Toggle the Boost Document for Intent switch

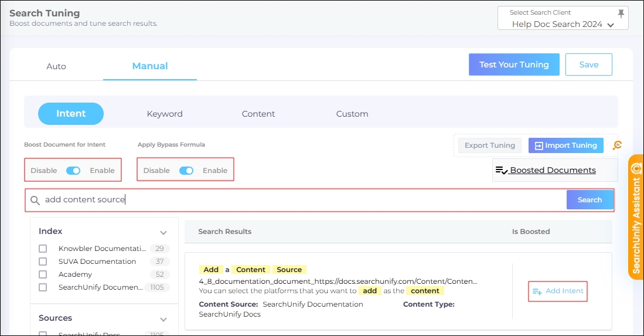pyautogui.click(x=73, y=171)
